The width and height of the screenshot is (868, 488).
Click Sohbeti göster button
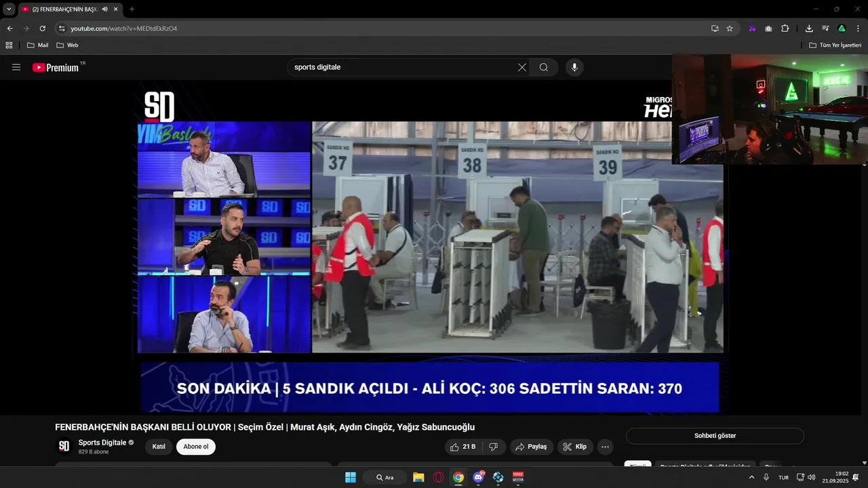pyautogui.click(x=715, y=436)
